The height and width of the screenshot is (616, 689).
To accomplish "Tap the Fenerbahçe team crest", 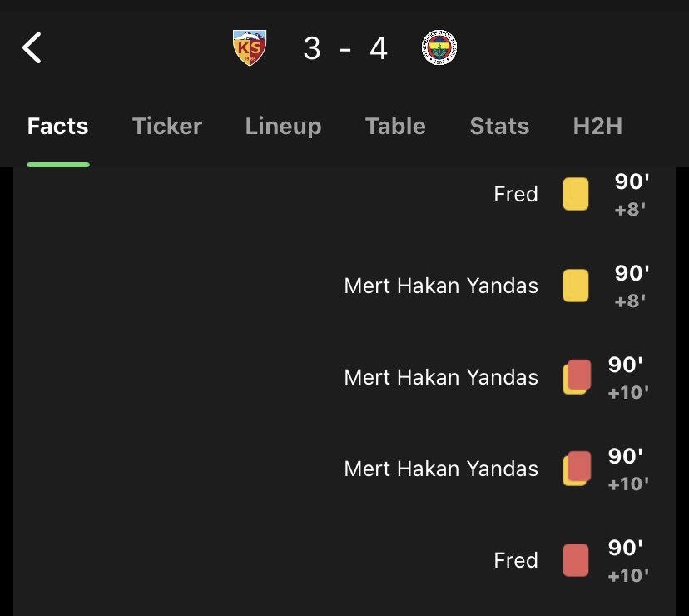I will click(439, 48).
